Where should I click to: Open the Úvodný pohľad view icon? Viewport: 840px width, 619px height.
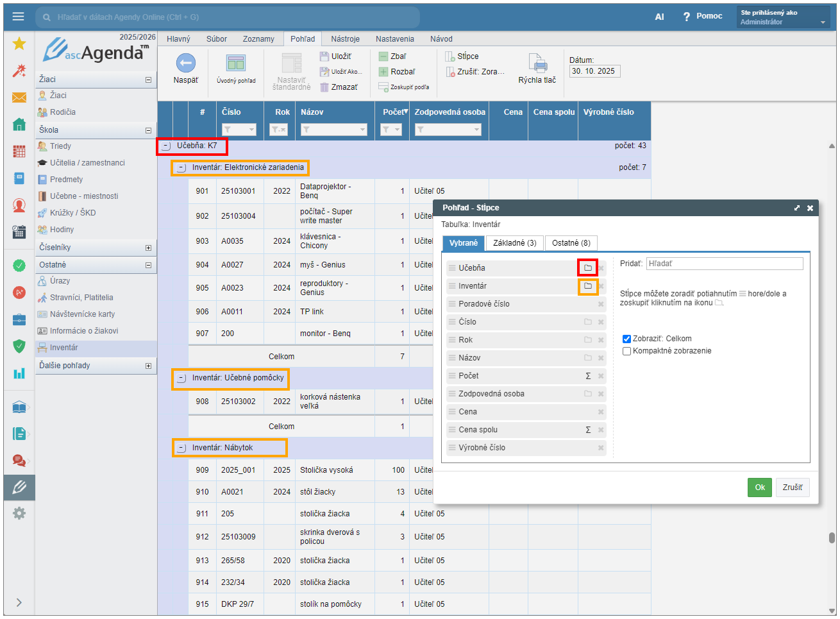(x=236, y=63)
